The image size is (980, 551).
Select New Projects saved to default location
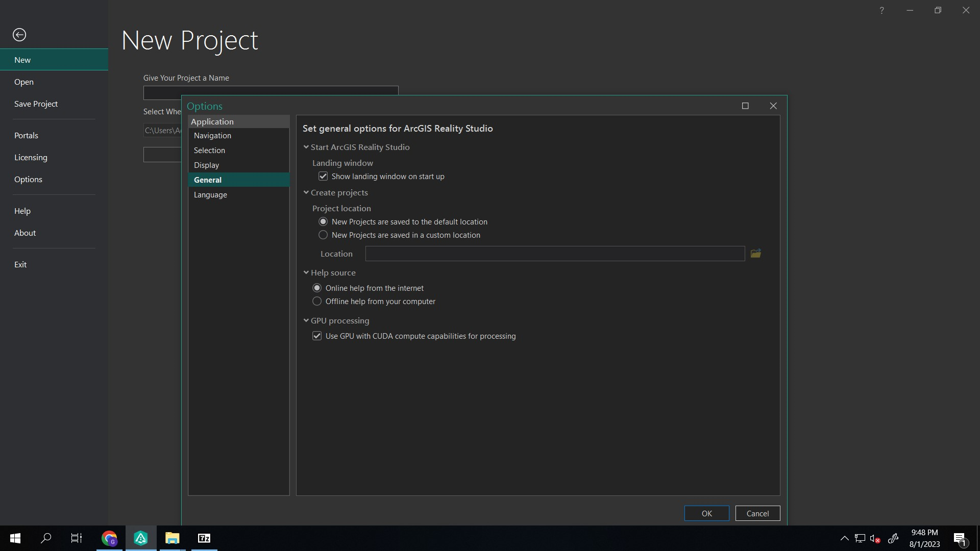pos(323,222)
